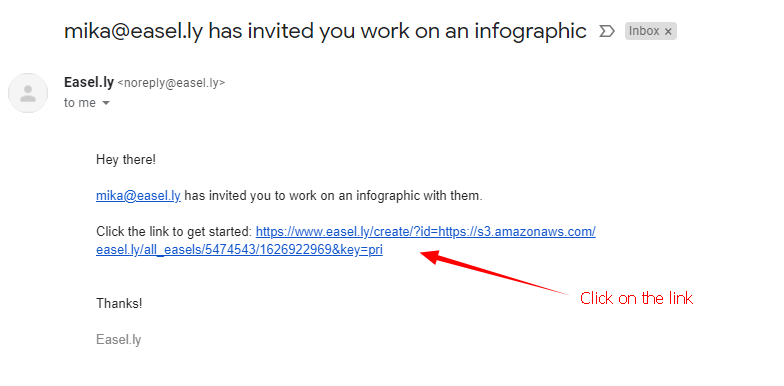Expand details arrow next to "to me"

pyautogui.click(x=106, y=103)
